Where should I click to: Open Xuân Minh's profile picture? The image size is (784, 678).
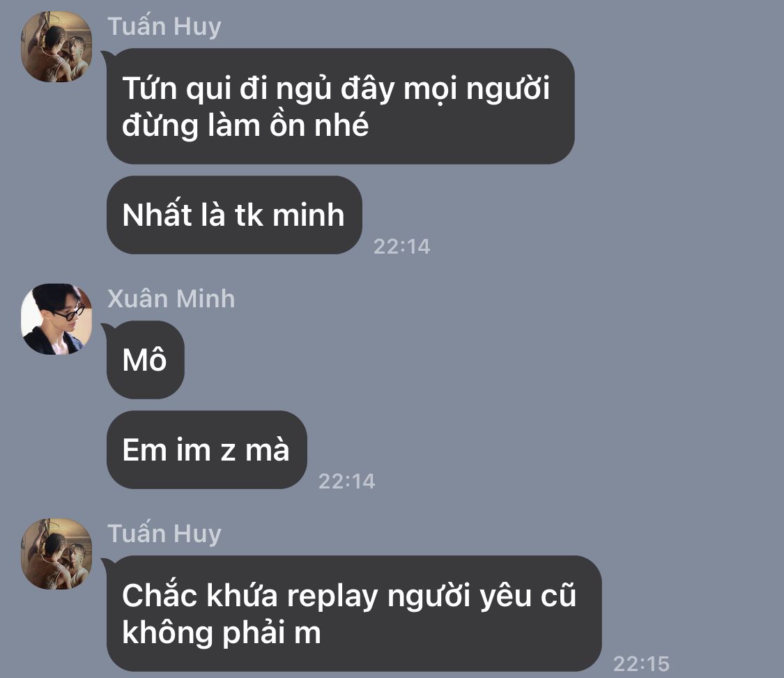pos(56,319)
